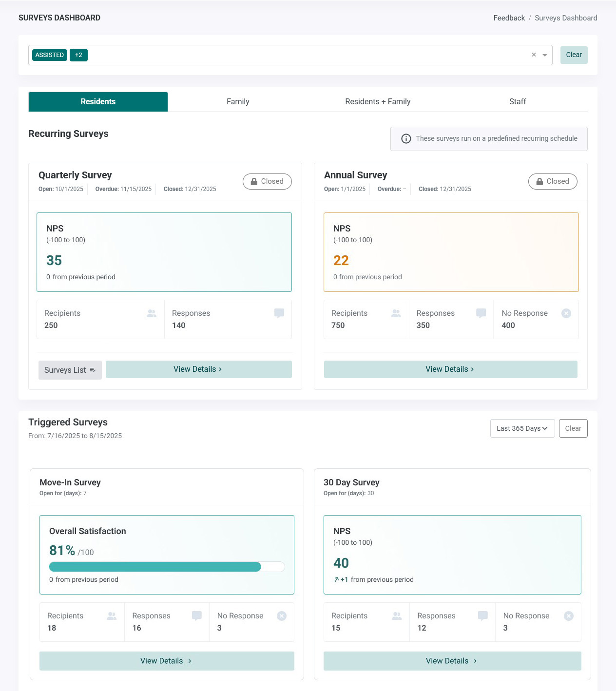The height and width of the screenshot is (691, 616).
Task: Click the Overall Satisfaction progress bar
Action: tap(167, 567)
